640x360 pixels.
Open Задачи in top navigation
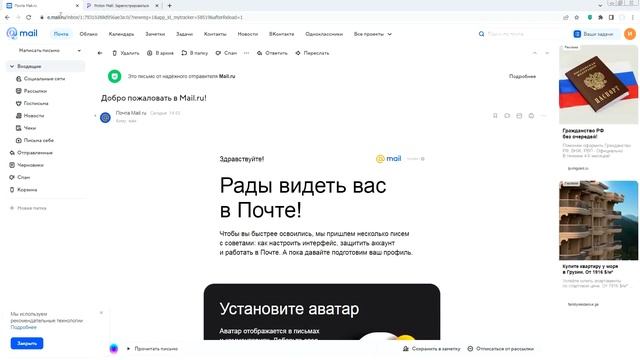pos(184,34)
